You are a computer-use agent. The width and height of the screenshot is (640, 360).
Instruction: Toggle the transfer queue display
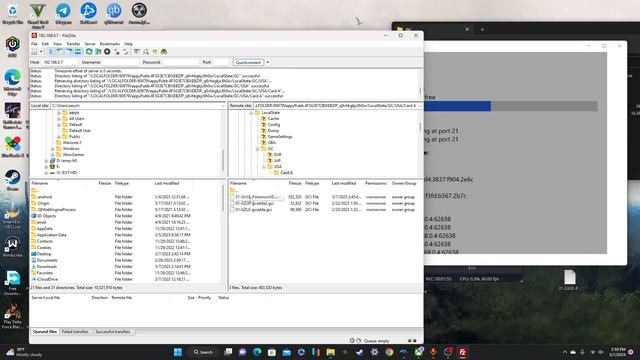tap(78, 52)
